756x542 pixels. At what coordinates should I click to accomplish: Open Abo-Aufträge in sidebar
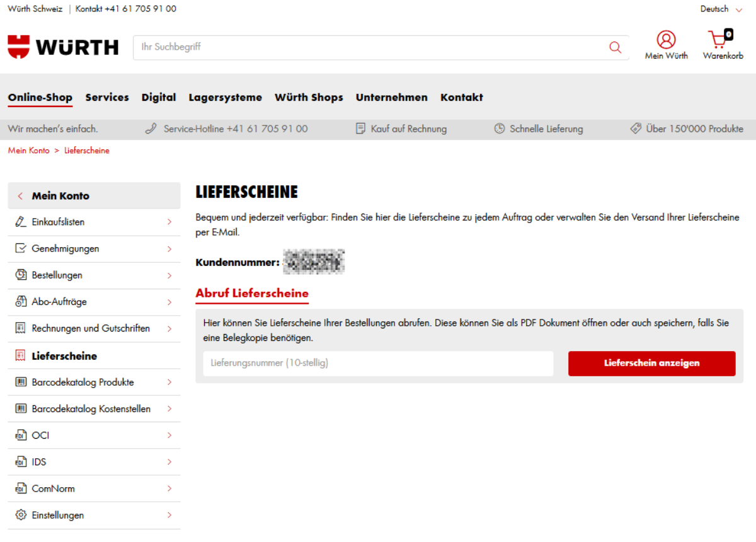pos(94,301)
